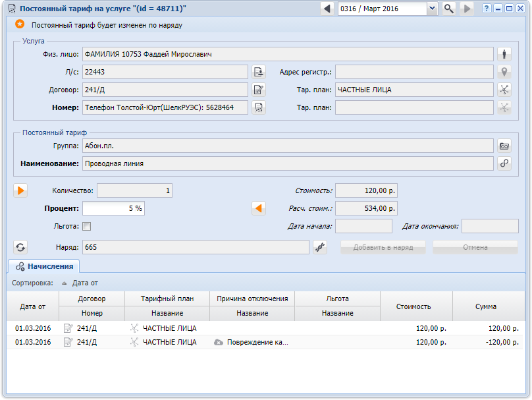Click the window title document icon
The width and height of the screenshot is (532, 400).
coord(12,9)
